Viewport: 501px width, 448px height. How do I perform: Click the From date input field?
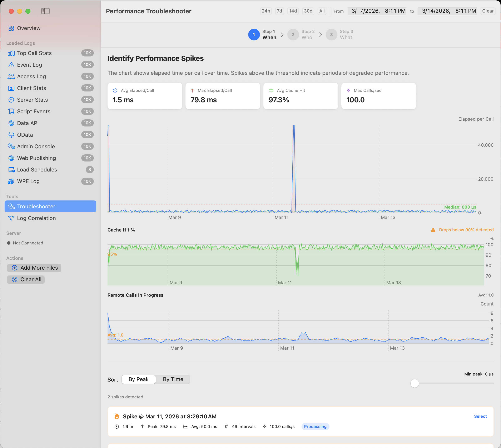377,11
